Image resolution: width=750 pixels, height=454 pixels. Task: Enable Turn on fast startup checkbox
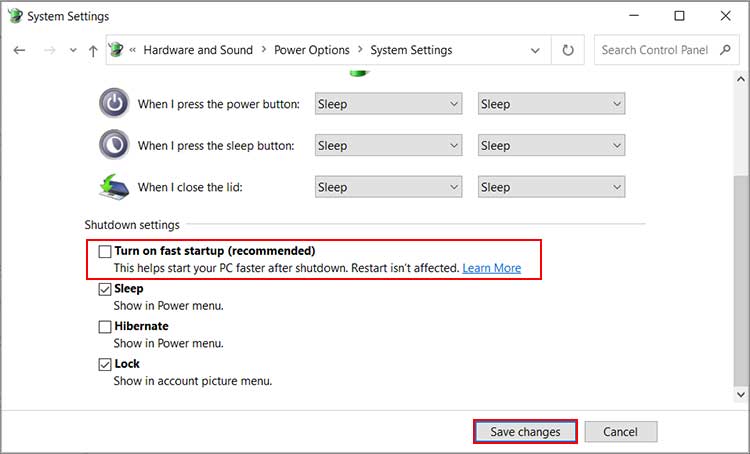point(105,252)
